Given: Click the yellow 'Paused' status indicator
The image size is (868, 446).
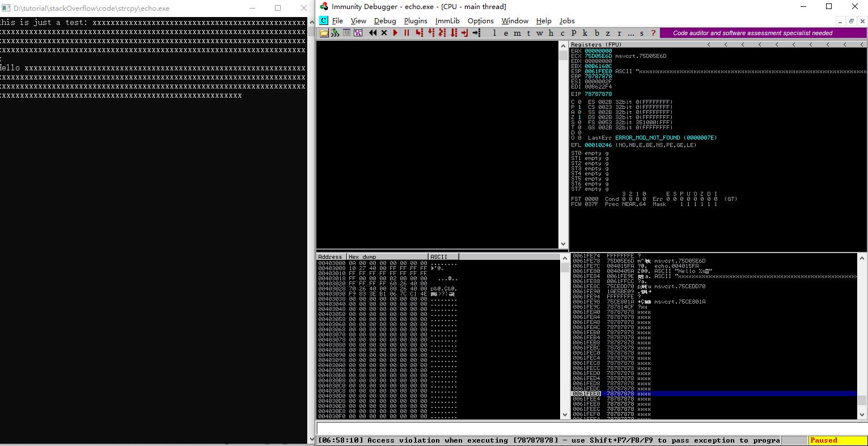Looking at the screenshot, I should [x=838, y=440].
